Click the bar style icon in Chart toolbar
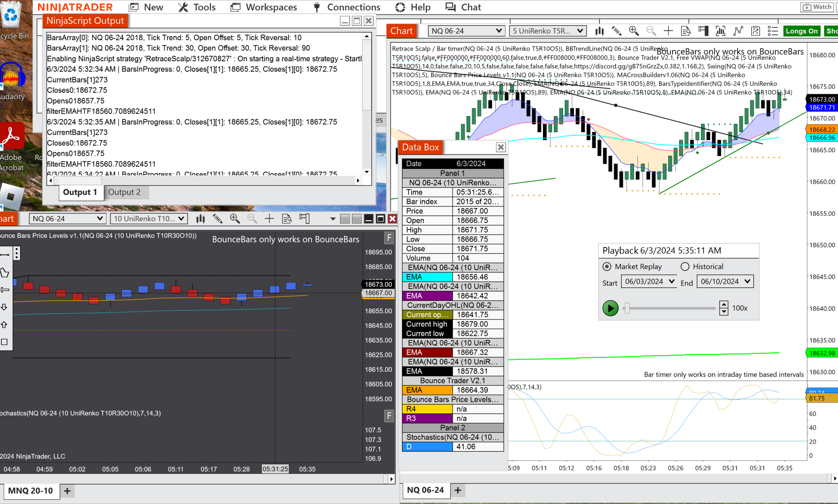Viewport: 838px width, 504px height. tap(600, 31)
